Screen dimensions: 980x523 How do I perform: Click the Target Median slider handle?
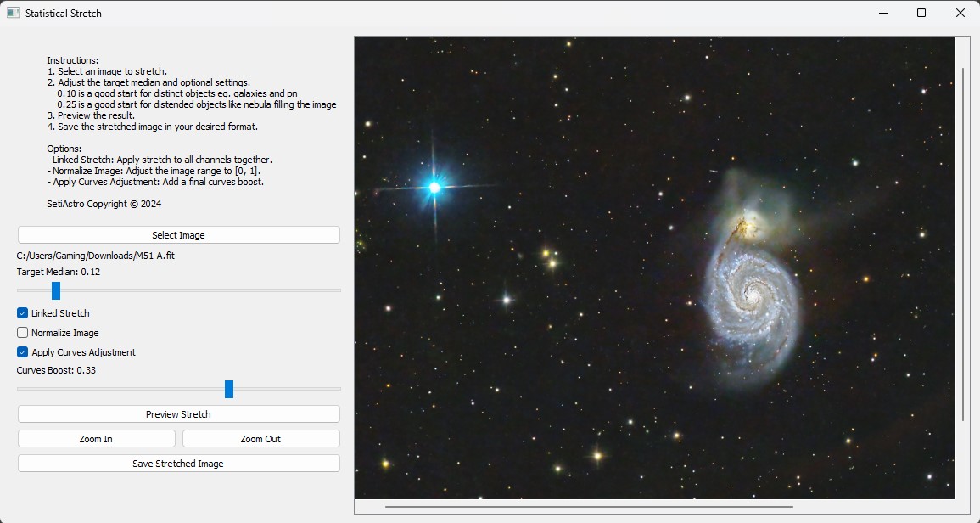coord(56,290)
